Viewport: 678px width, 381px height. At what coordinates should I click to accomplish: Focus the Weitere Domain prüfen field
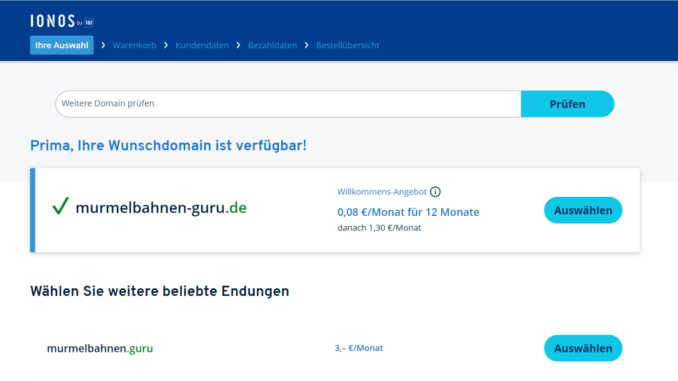pyautogui.click(x=288, y=104)
